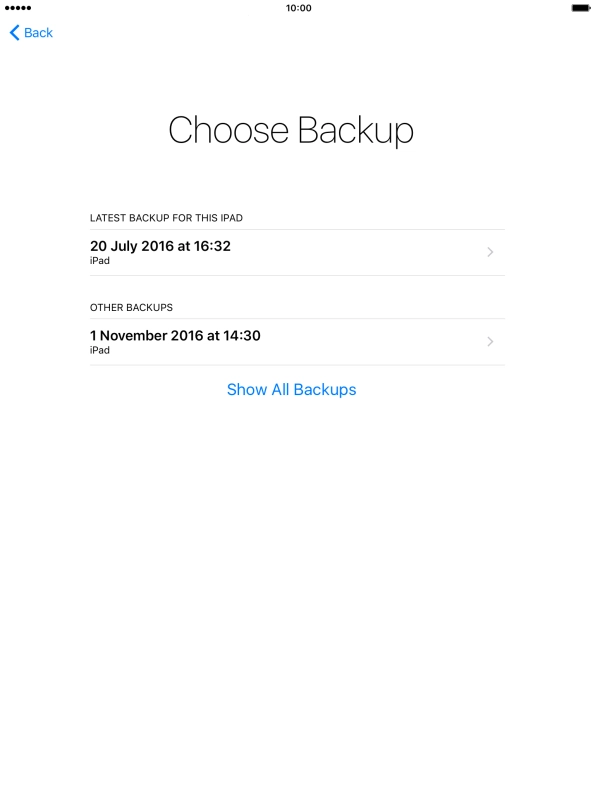Click empty space in the latest backup row
The image size is (595, 794).
(x=354, y=253)
